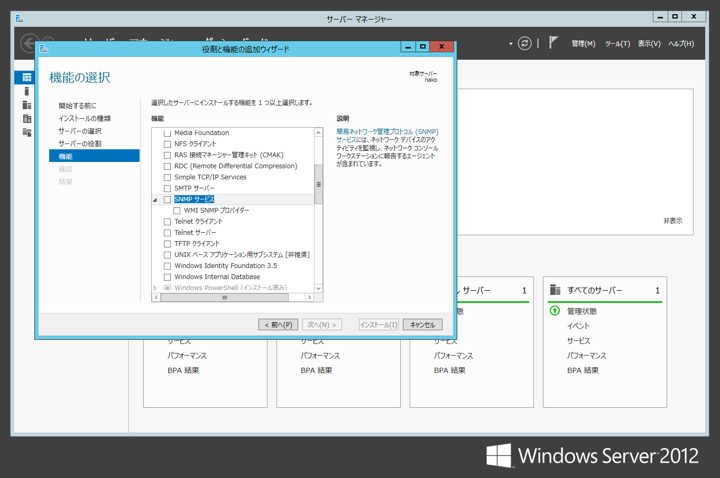Select the Local Server icon in the sidebar
The image size is (720, 478).
pyautogui.click(x=27, y=91)
